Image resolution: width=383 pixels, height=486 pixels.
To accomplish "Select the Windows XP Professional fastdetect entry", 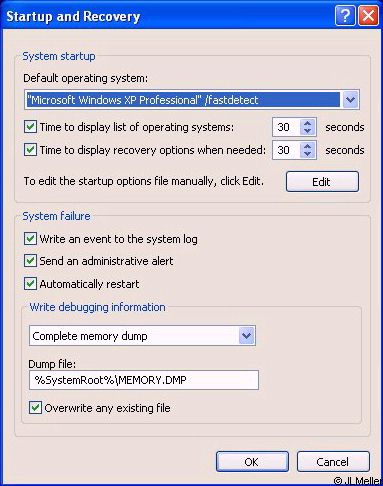I will 183,100.
